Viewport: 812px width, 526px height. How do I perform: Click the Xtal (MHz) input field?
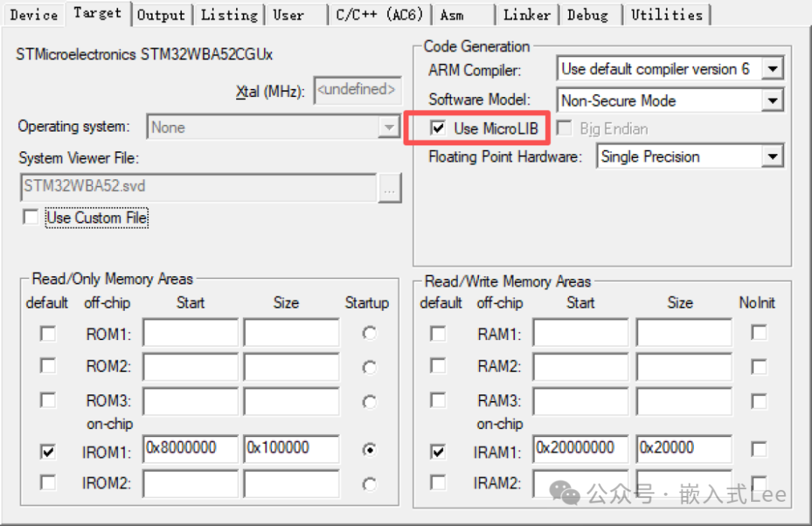357,90
